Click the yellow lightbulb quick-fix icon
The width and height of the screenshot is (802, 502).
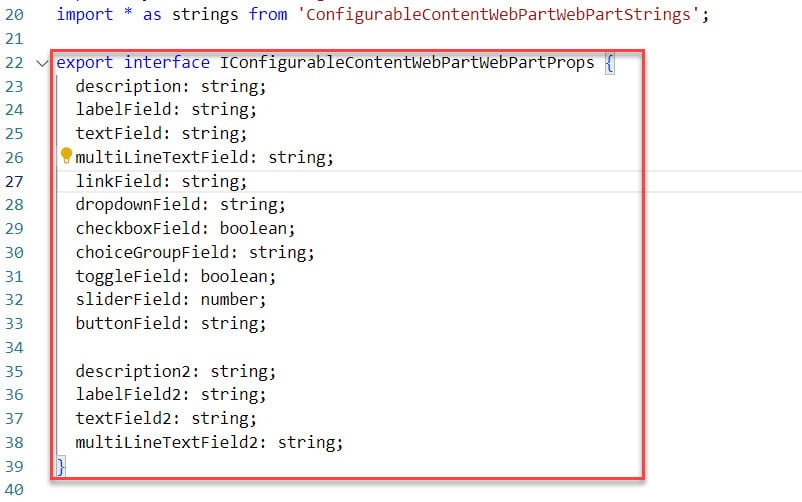click(66, 155)
